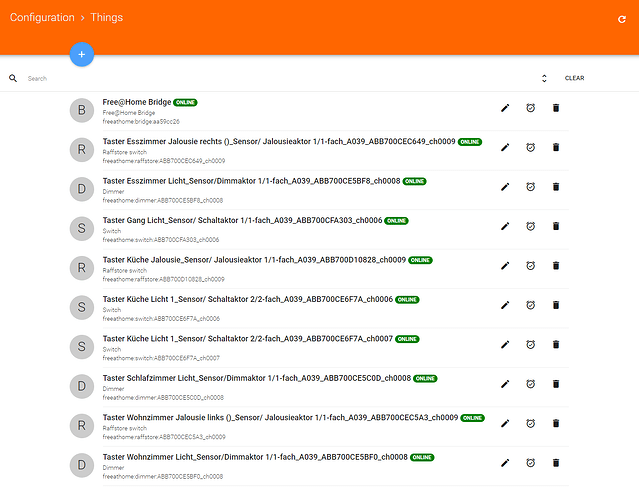This screenshot has height=500, width=639.
Task: Refresh the things list
Action: 622,19
